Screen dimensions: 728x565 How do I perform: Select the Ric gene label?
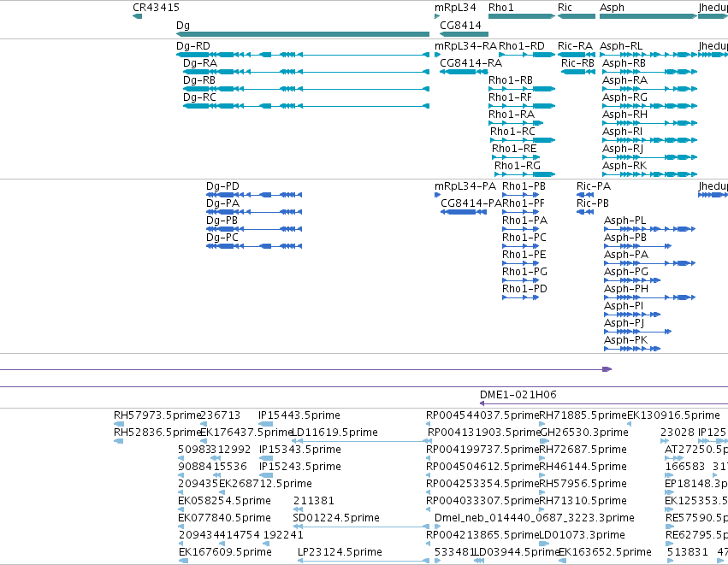pos(565,8)
